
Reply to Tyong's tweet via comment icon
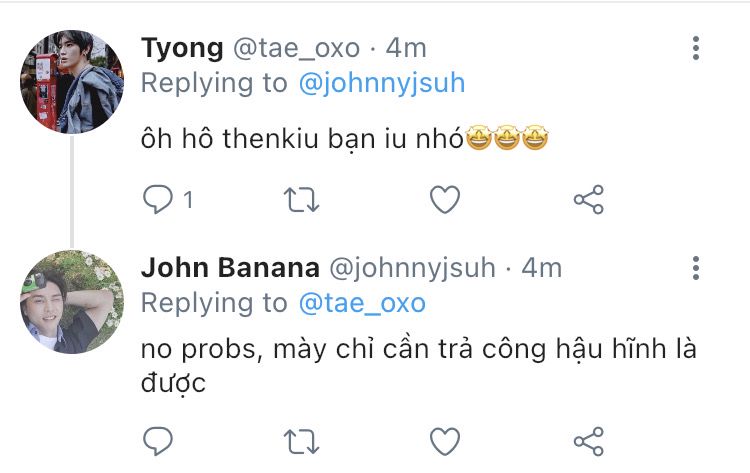(158, 199)
